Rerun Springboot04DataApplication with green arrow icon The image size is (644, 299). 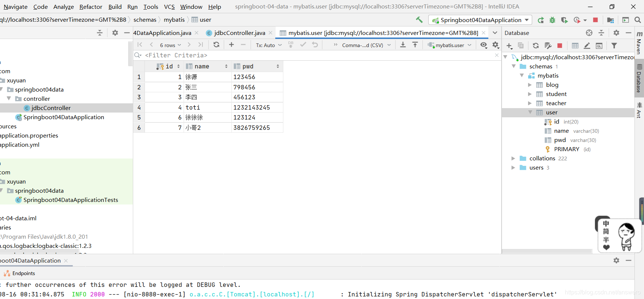click(x=541, y=20)
